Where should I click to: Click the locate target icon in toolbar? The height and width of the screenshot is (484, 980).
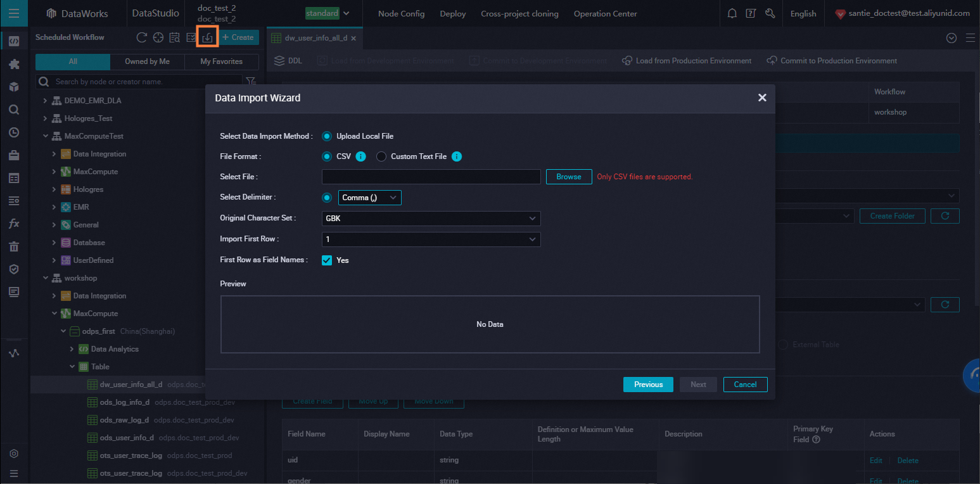(x=158, y=37)
